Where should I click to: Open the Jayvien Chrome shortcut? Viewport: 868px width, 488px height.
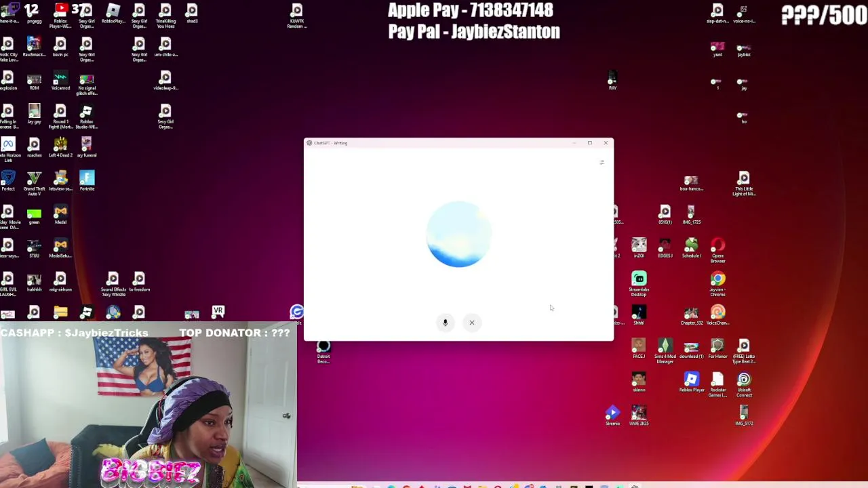tap(717, 284)
